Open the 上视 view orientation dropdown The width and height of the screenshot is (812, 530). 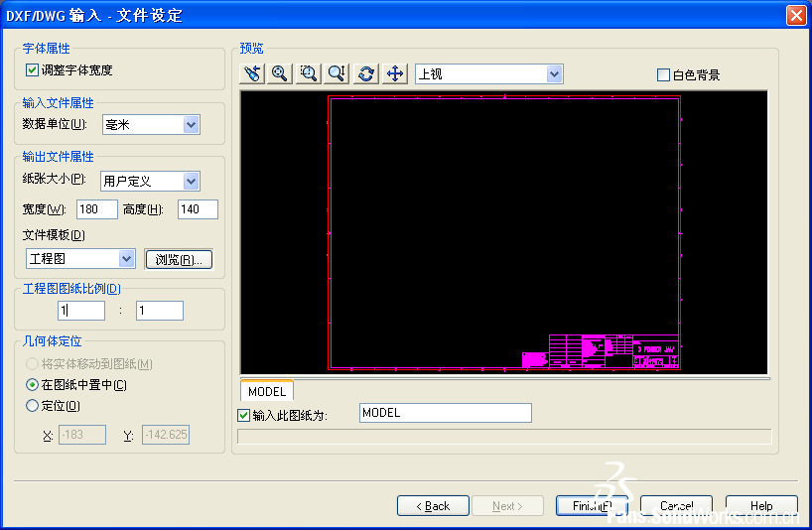[x=489, y=74]
